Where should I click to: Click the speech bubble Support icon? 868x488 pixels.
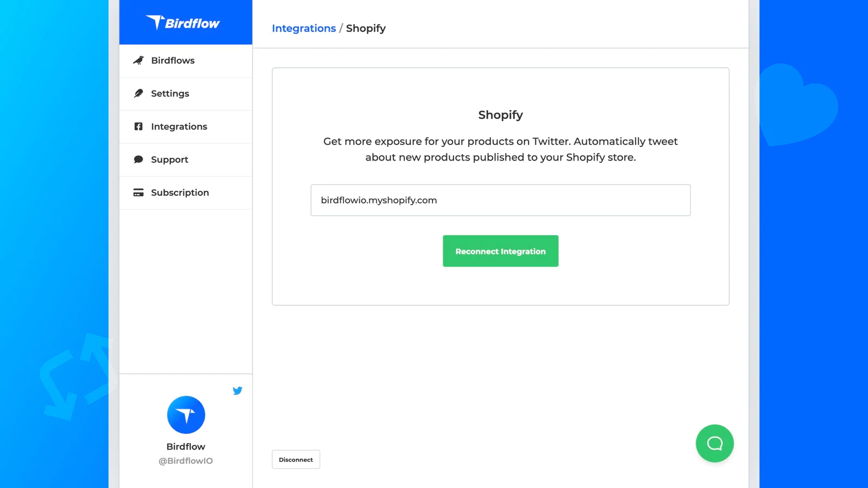[138, 159]
